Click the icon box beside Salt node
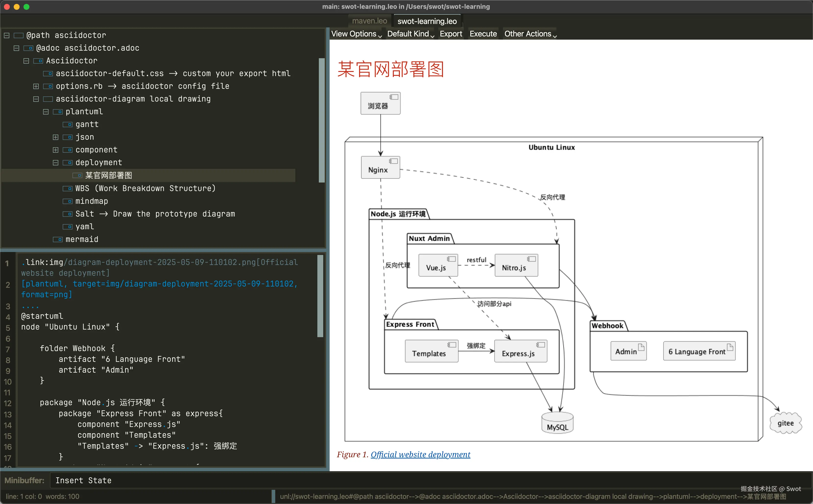 [67, 214]
